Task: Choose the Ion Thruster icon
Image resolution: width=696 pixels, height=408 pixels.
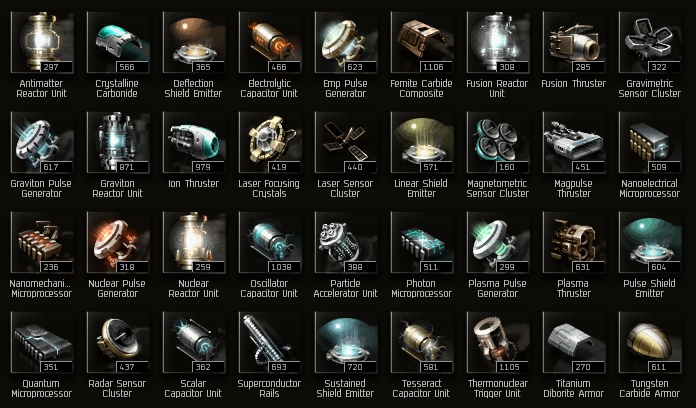Action: click(194, 143)
